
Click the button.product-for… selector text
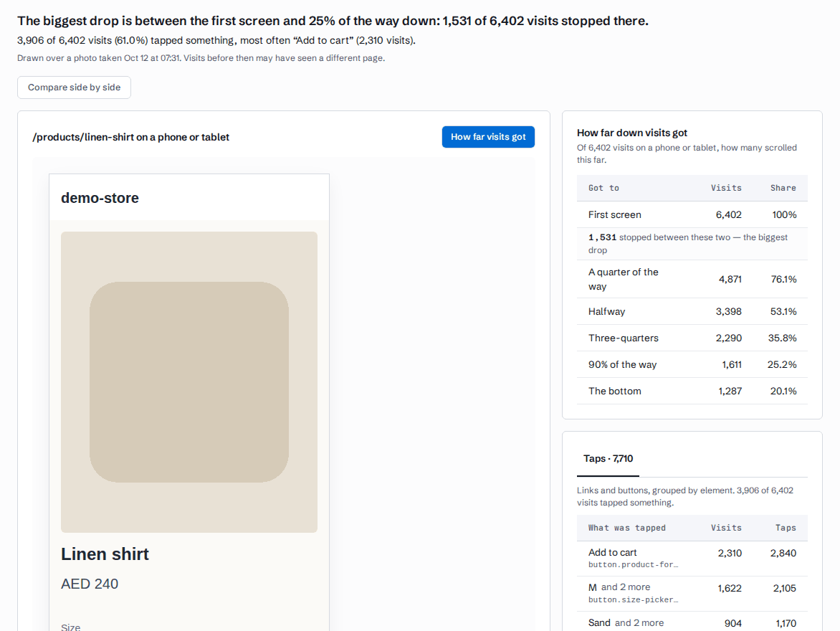[x=633, y=564]
